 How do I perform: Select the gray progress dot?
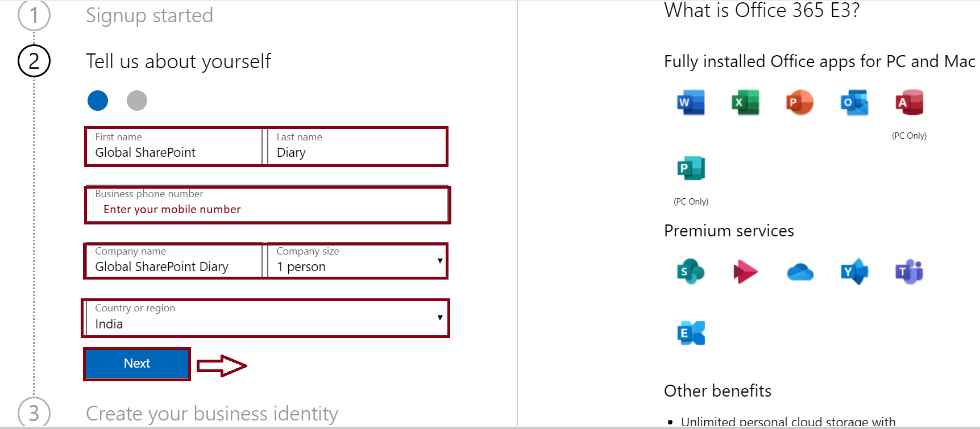click(x=136, y=101)
